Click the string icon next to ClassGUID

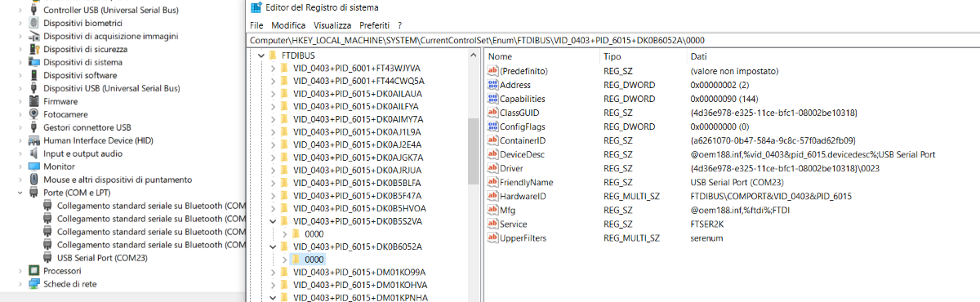[x=492, y=113]
